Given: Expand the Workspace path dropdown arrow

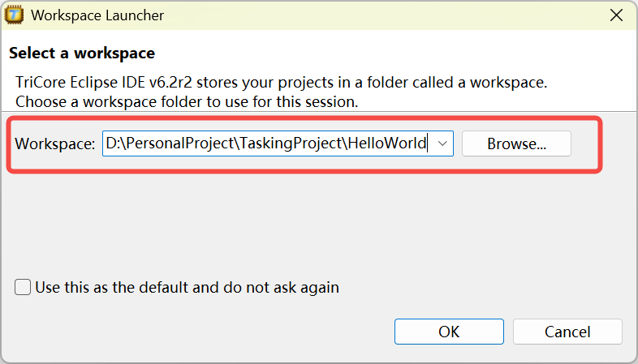Looking at the screenshot, I should click(x=442, y=143).
